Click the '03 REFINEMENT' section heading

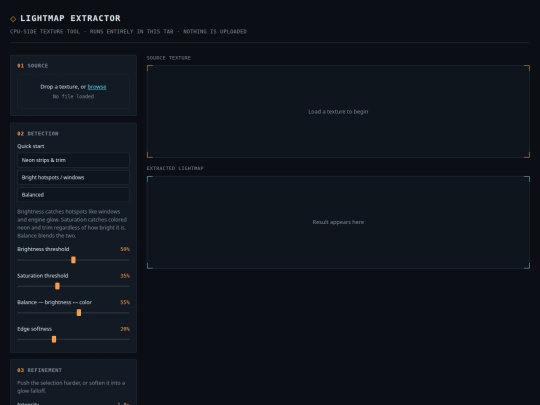40,370
